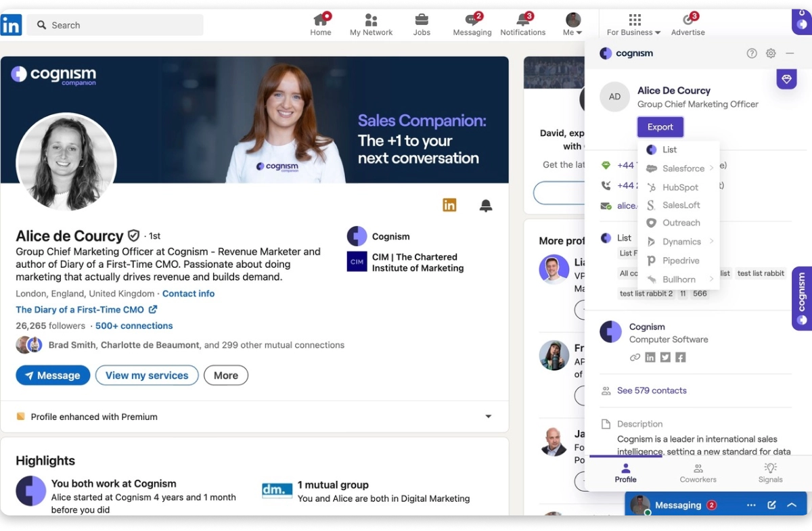Open the Contact info link

pos(188,294)
